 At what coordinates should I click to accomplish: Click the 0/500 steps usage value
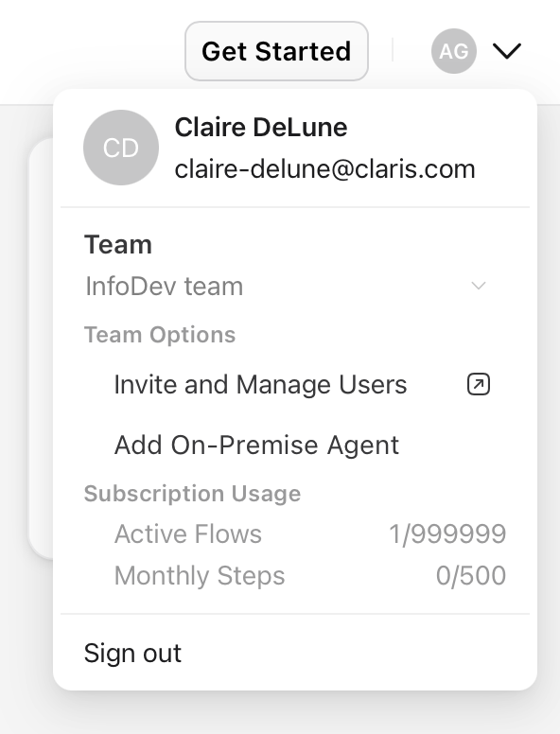pos(471,575)
